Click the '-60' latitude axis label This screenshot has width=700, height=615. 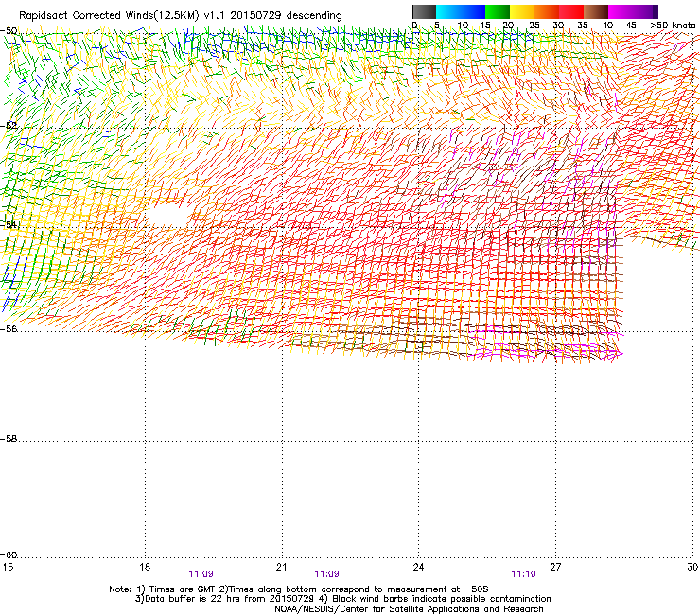point(9,555)
